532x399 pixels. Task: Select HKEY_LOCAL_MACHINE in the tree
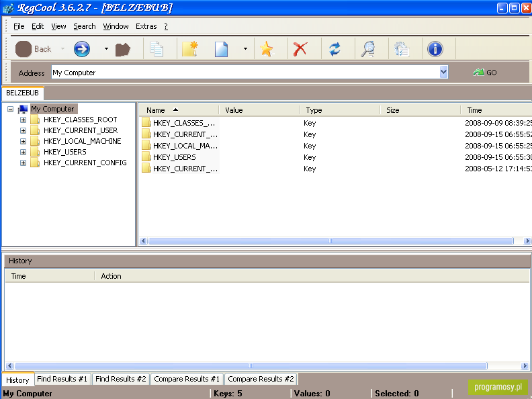83,142
